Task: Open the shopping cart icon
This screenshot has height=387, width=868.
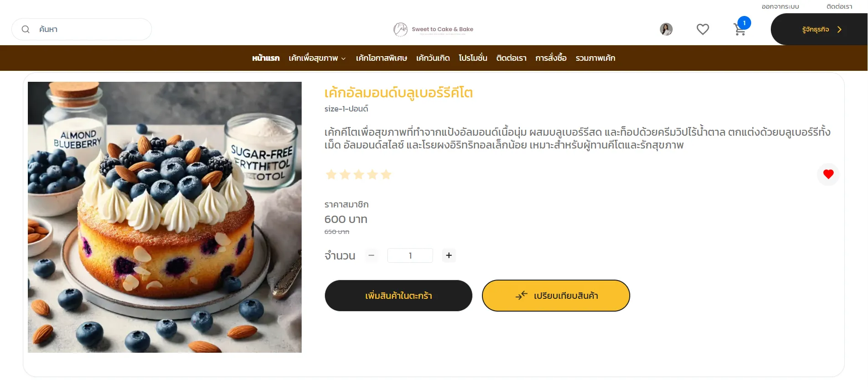Action: pos(740,29)
